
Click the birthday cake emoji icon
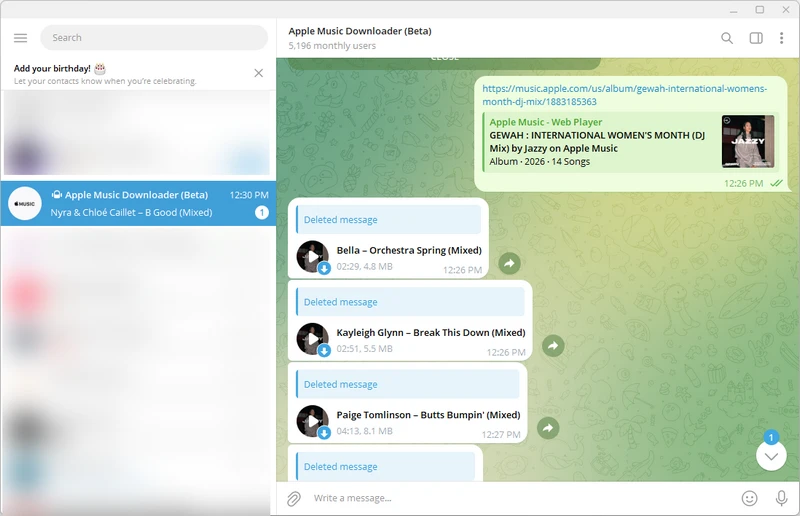(100, 68)
